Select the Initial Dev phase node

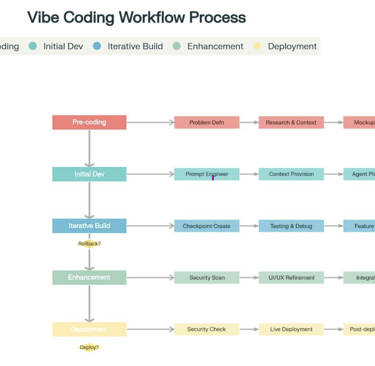coord(89,174)
